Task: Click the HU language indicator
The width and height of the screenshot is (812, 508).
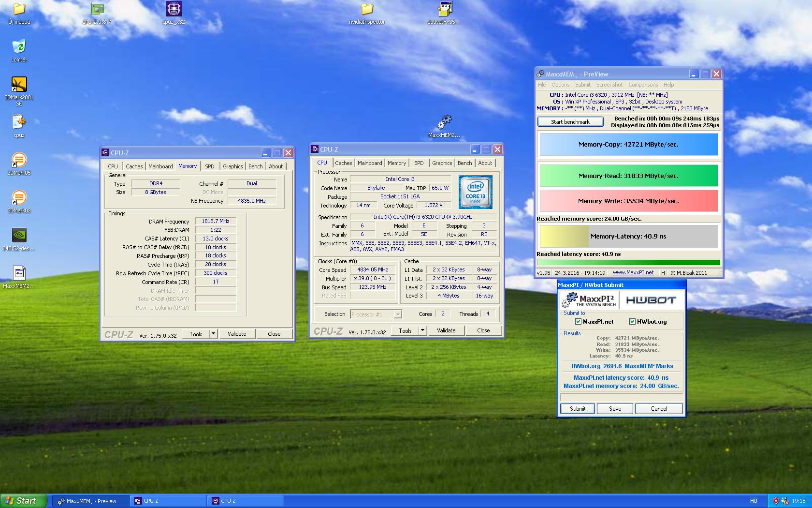Action: click(x=754, y=501)
